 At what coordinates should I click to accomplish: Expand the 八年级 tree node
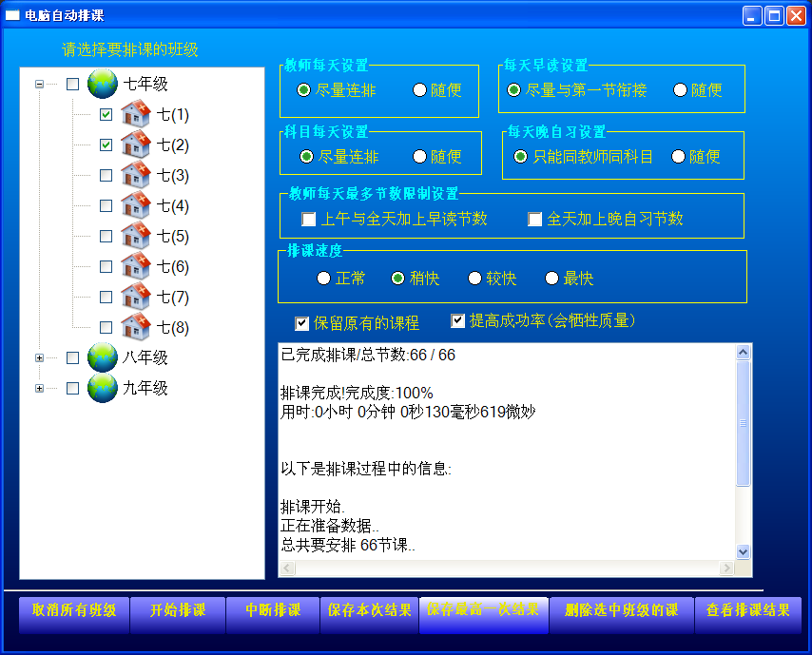coord(39,357)
